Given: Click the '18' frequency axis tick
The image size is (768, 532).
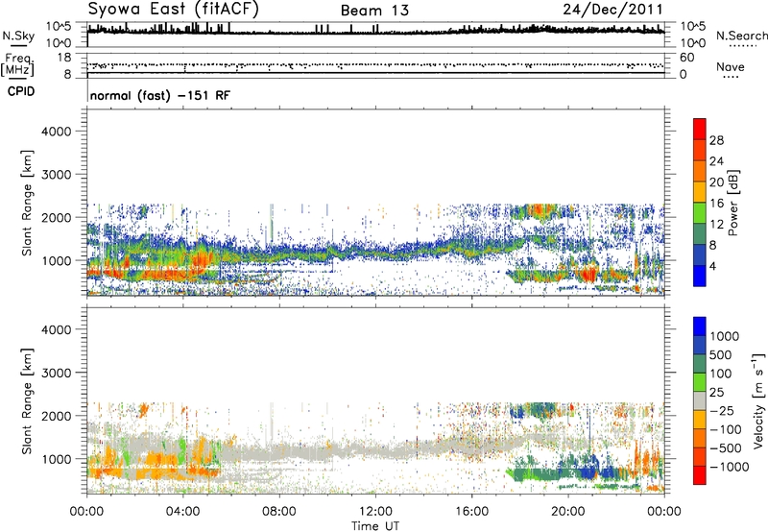Looking at the screenshot, I should [64, 58].
